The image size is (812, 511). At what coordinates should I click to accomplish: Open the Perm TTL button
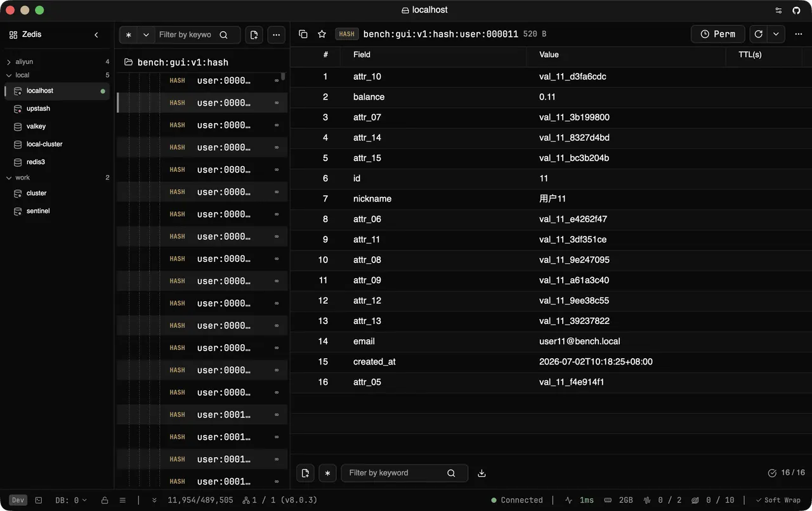pyautogui.click(x=718, y=34)
